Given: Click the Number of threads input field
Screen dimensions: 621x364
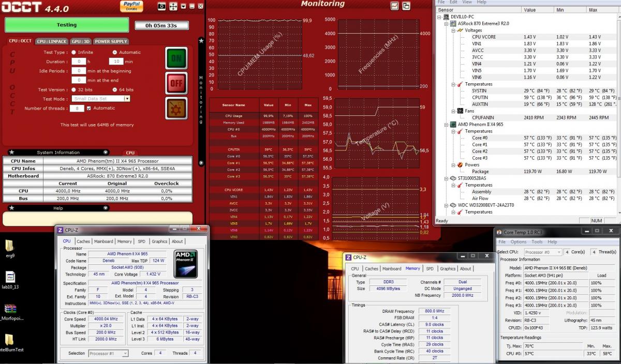Looking at the screenshot, I should tap(78, 108).
